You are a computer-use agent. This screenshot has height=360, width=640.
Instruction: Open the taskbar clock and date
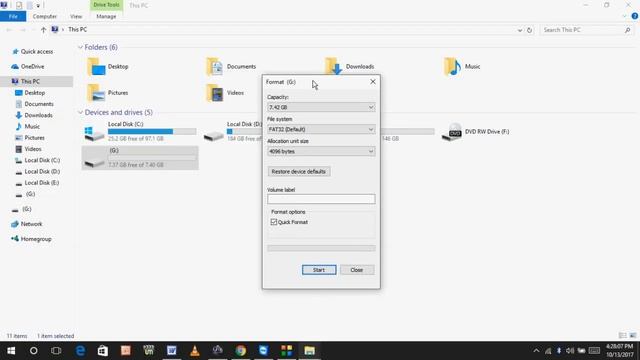(620, 351)
